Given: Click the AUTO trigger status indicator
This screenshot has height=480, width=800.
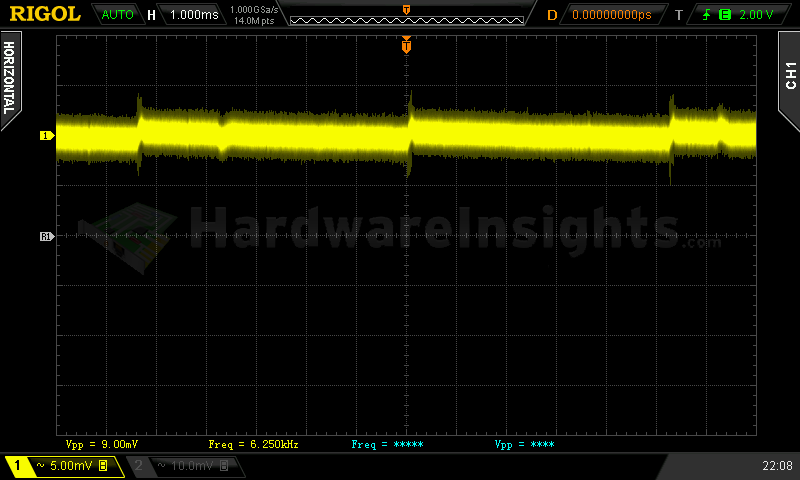Looking at the screenshot, I should (x=118, y=15).
